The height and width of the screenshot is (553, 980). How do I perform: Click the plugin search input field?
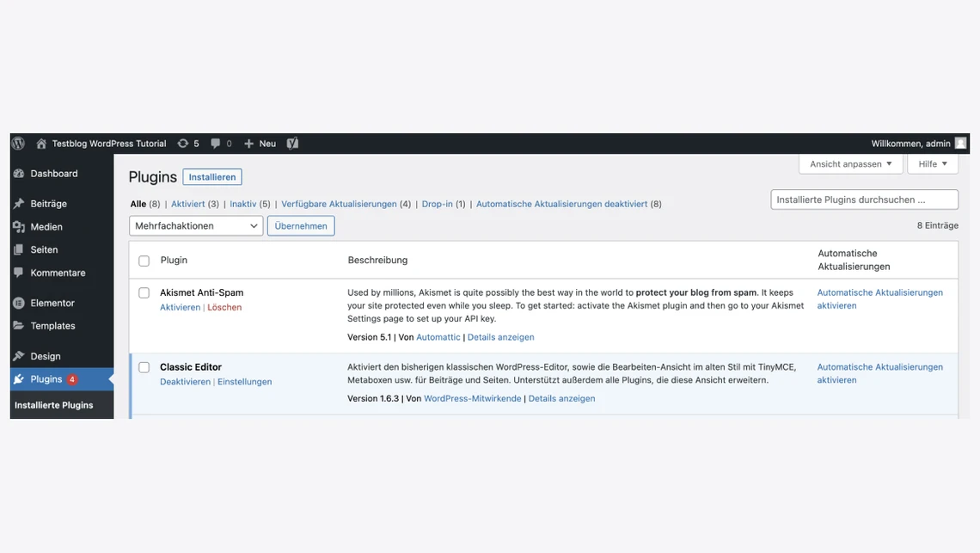[864, 199]
